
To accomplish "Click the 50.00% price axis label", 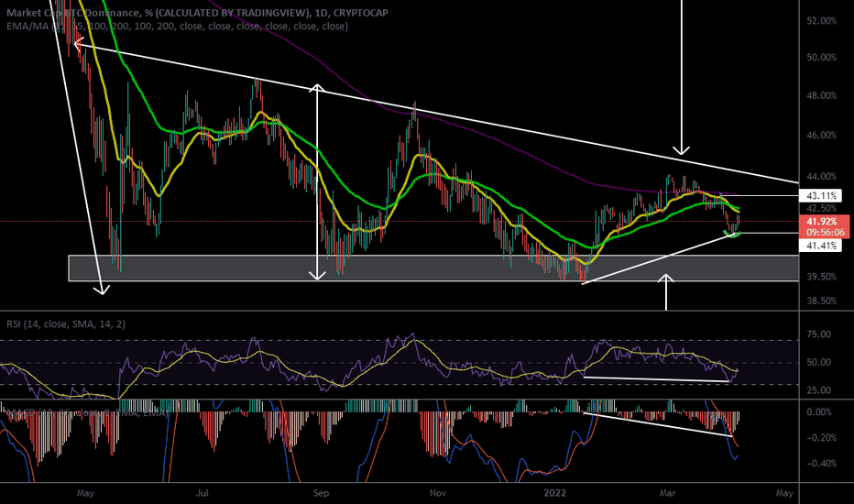I will coord(821,57).
